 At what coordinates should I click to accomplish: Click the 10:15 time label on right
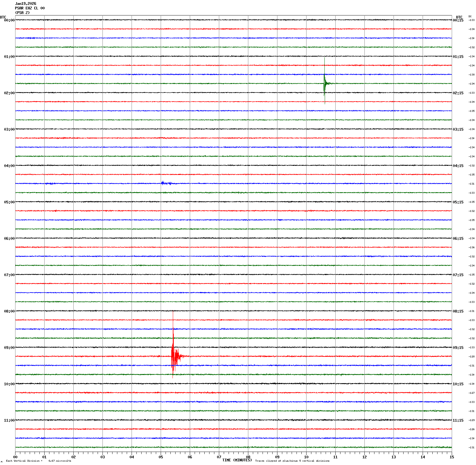tap(458, 384)
